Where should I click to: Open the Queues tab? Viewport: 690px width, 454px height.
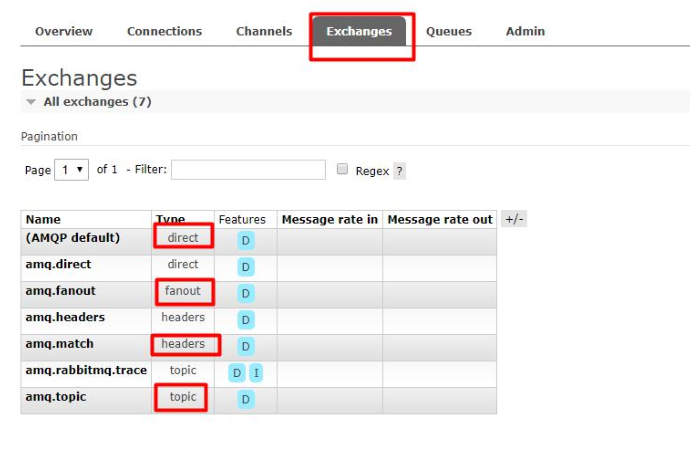coord(449,31)
